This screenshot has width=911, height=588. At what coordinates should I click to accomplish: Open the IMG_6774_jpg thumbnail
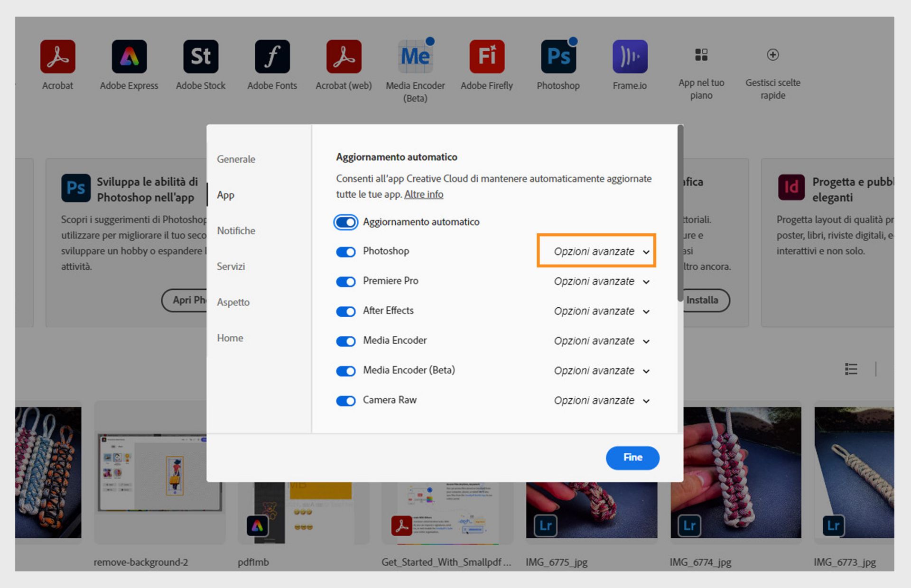click(735, 472)
